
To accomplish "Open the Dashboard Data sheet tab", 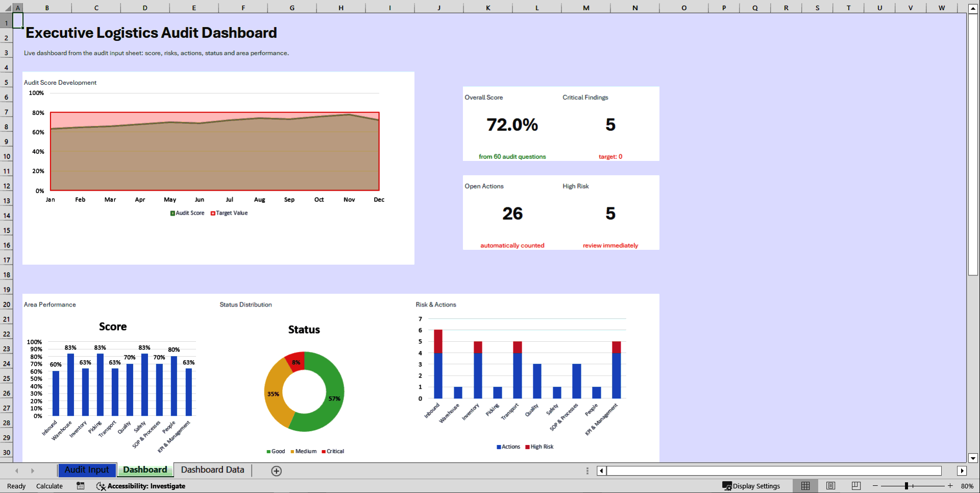I will (x=212, y=470).
